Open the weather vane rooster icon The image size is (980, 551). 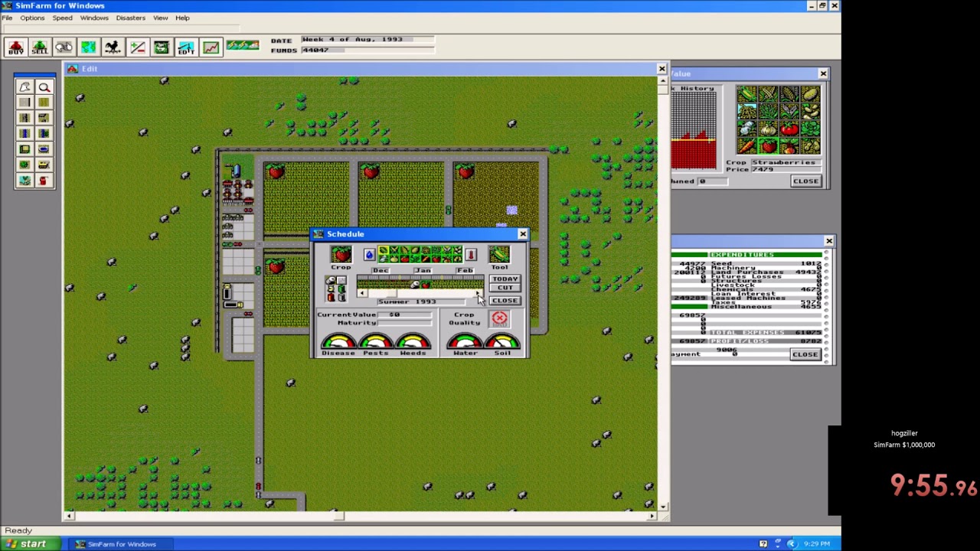click(113, 47)
